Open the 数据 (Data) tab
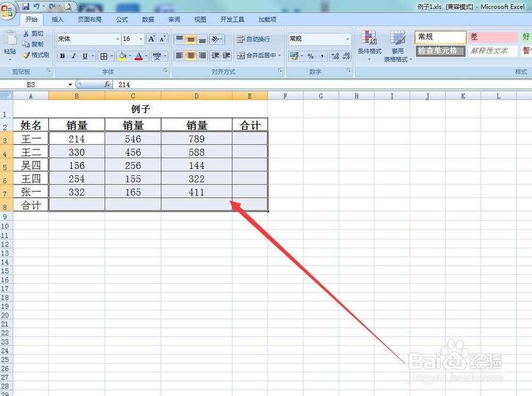The image size is (532, 396). [148, 19]
